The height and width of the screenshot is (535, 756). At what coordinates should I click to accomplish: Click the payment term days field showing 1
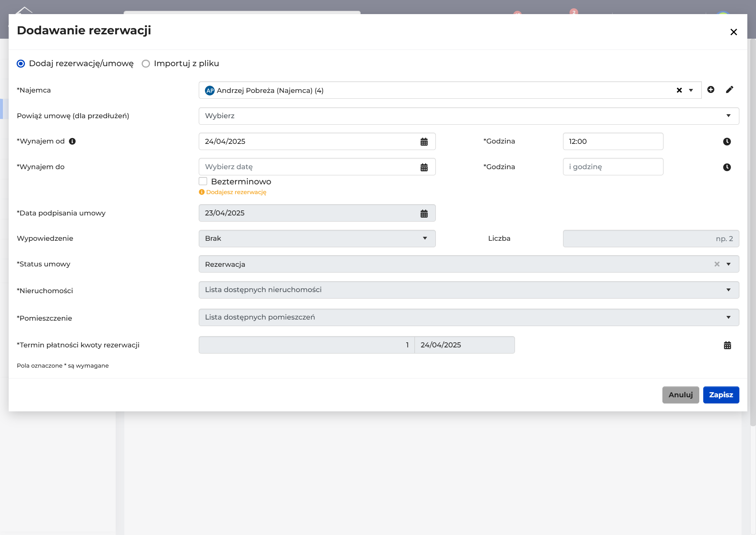coord(307,345)
